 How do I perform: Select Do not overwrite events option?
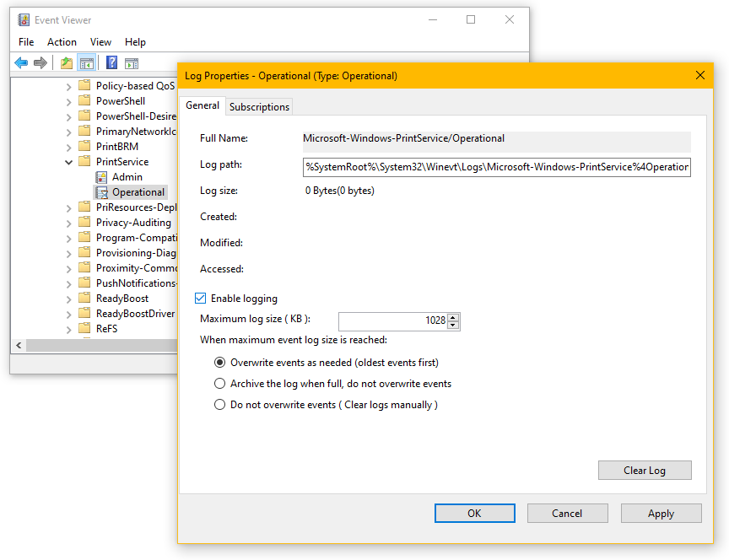tap(220, 405)
